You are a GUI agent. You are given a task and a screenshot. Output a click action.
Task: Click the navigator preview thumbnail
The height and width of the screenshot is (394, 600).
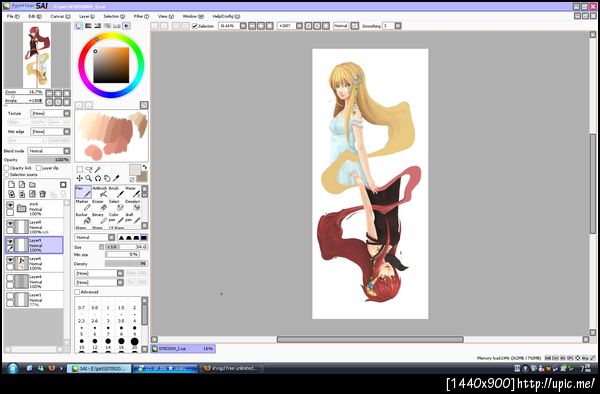point(37,55)
